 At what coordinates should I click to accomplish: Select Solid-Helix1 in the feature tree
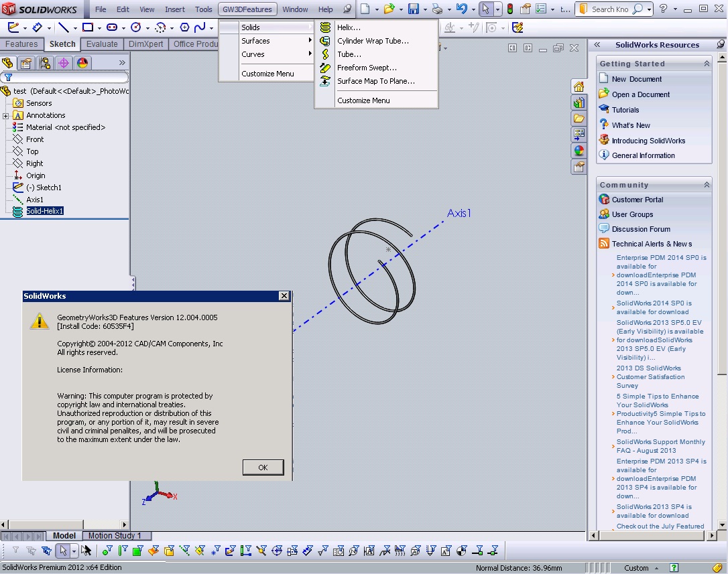44,211
